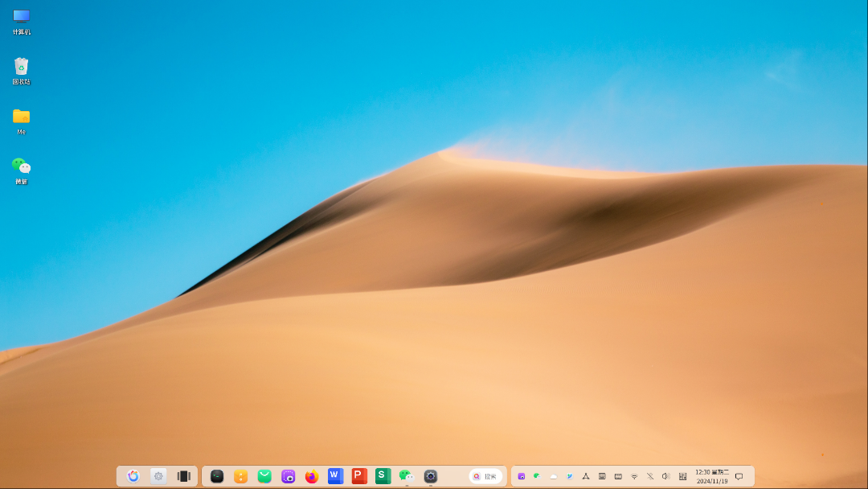Screen dimensions: 868x489
Task: Open the green S Spreadsheet app in dock
Action: coord(383,476)
